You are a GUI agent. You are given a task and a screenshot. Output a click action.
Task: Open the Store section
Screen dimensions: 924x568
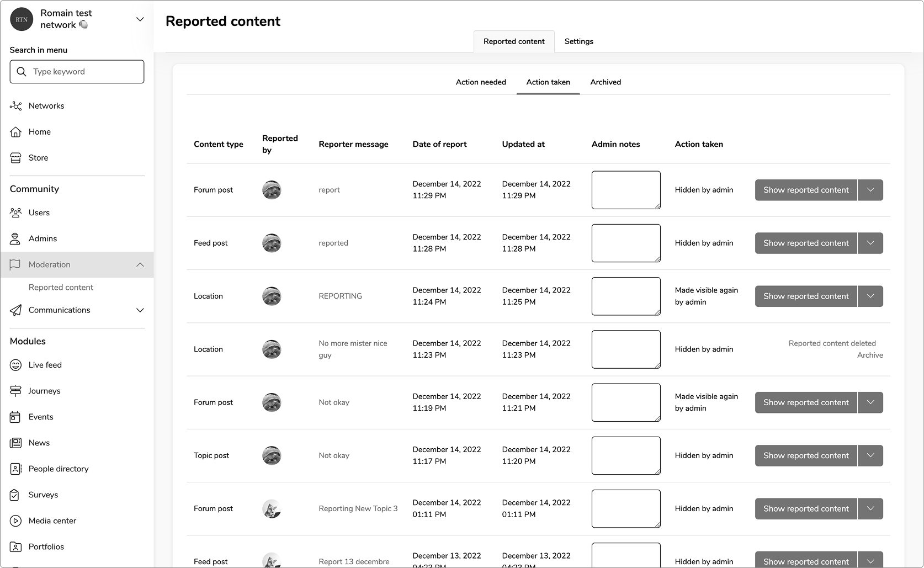[37, 157]
